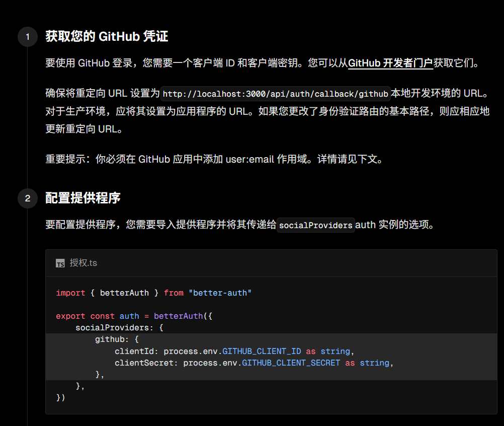The width and height of the screenshot is (504, 426).
Task: Click the inline socialProviders code tag
Action: tap(316, 225)
